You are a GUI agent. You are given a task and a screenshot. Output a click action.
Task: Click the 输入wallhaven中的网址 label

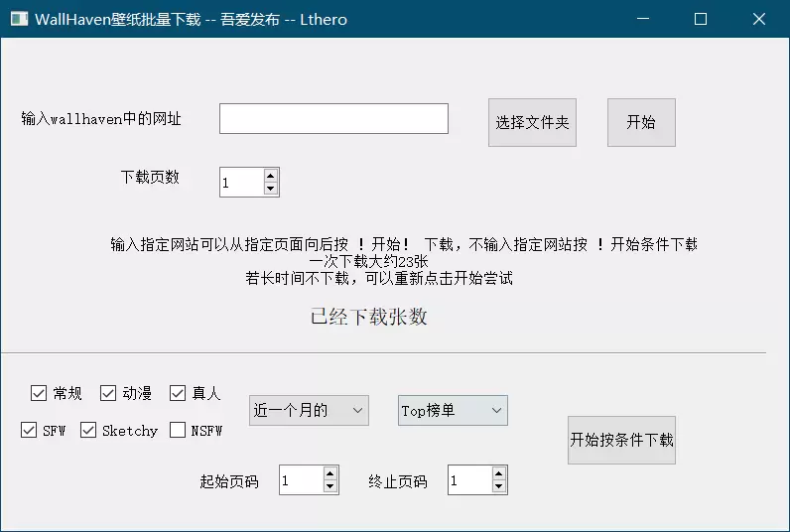tap(101, 119)
